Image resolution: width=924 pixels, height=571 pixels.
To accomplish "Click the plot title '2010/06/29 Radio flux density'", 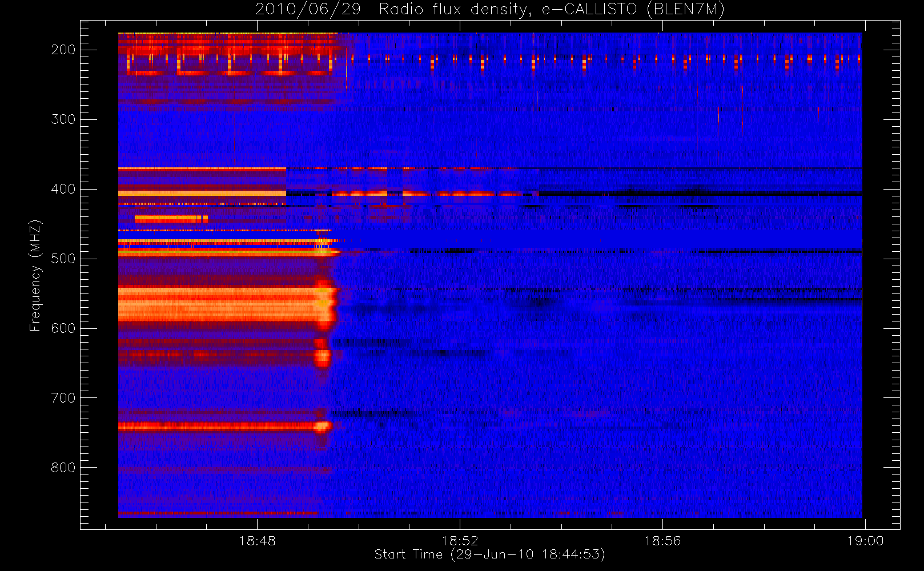I will point(489,10).
